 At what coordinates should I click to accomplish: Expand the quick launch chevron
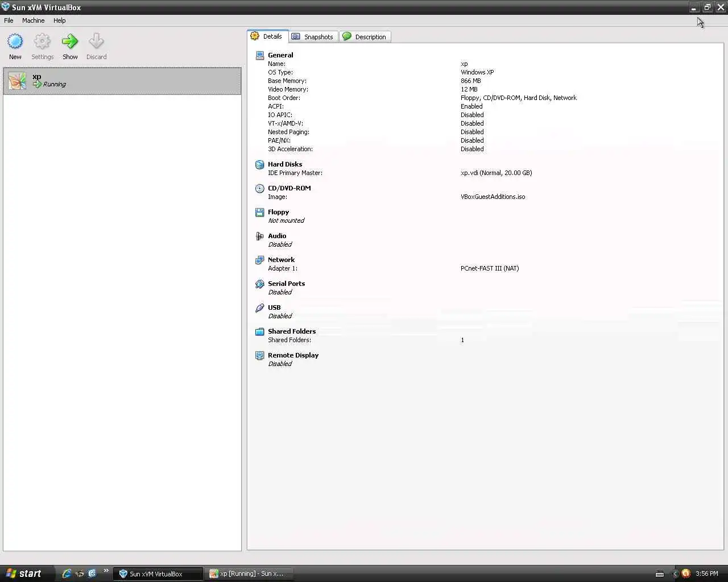pos(106,571)
